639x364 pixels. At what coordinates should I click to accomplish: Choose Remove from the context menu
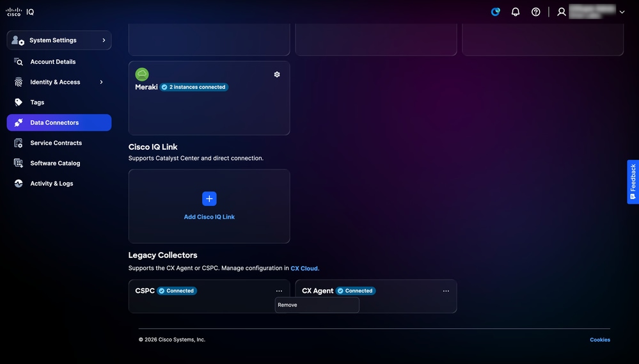click(x=317, y=305)
